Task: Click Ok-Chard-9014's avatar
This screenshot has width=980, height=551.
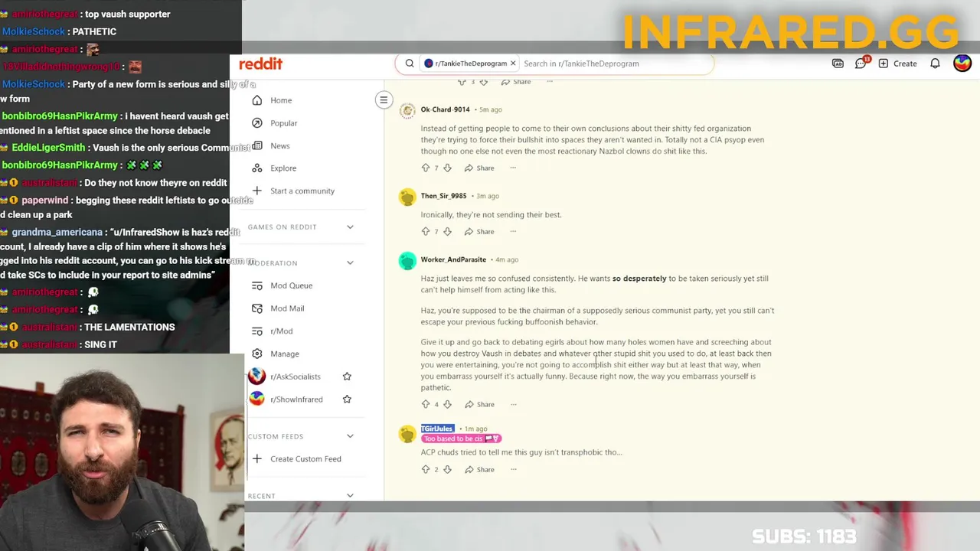Action: [407, 110]
